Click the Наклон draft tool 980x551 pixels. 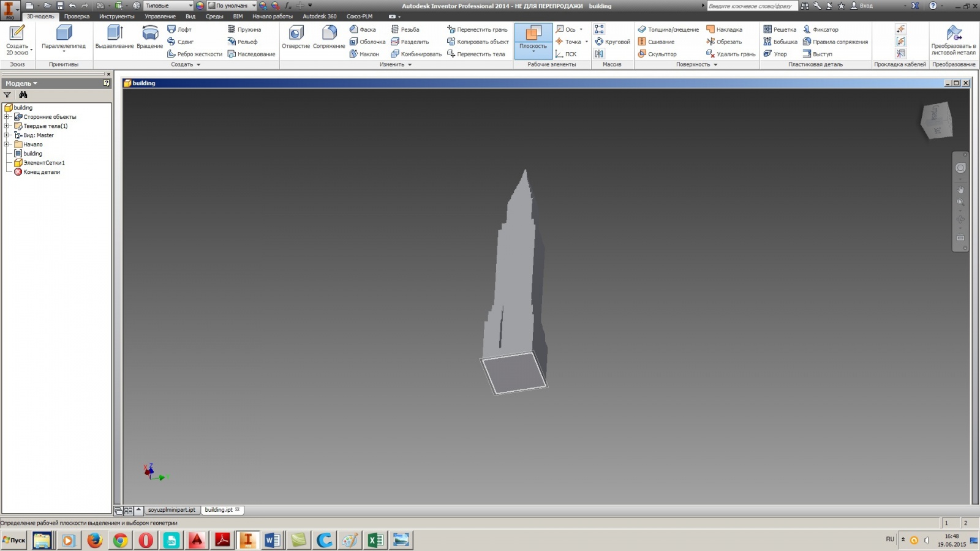(x=364, y=54)
